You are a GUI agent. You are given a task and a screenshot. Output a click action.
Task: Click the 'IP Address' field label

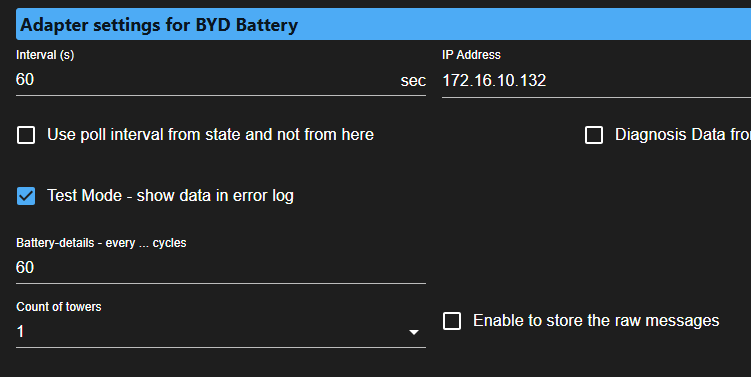[x=471, y=55]
